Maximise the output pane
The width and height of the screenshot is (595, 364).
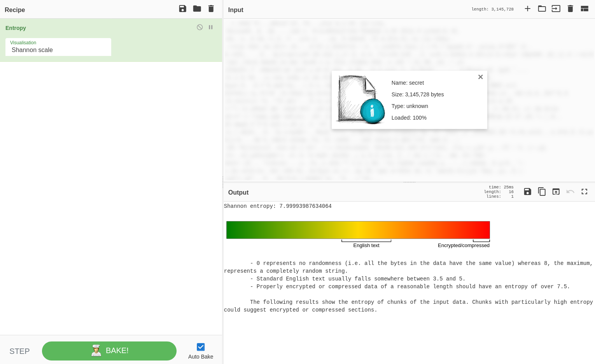pyautogui.click(x=584, y=192)
